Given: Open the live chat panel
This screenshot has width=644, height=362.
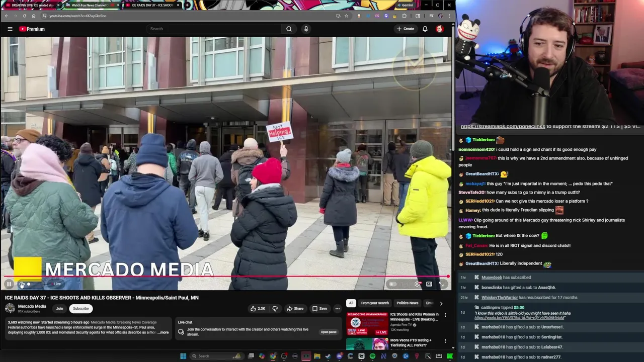Looking at the screenshot, I should [329, 332].
